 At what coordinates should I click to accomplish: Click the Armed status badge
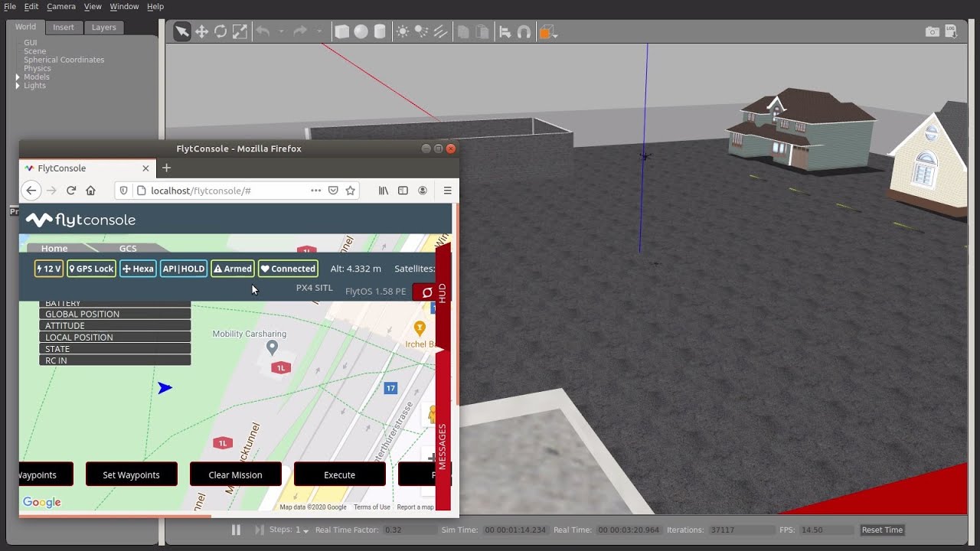(232, 269)
